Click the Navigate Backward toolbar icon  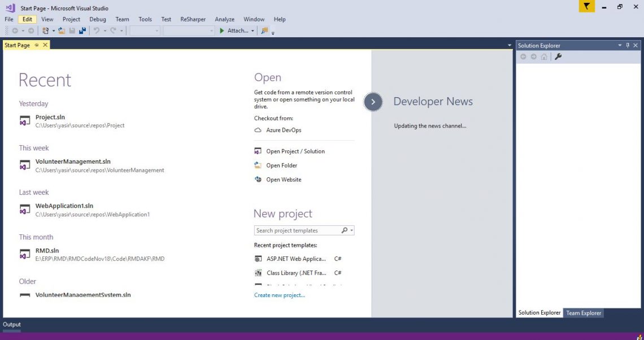[15, 31]
